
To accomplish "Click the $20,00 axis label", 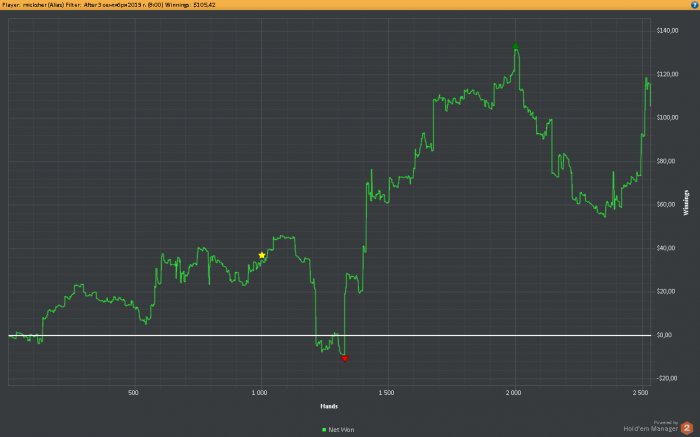I will [x=666, y=291].
